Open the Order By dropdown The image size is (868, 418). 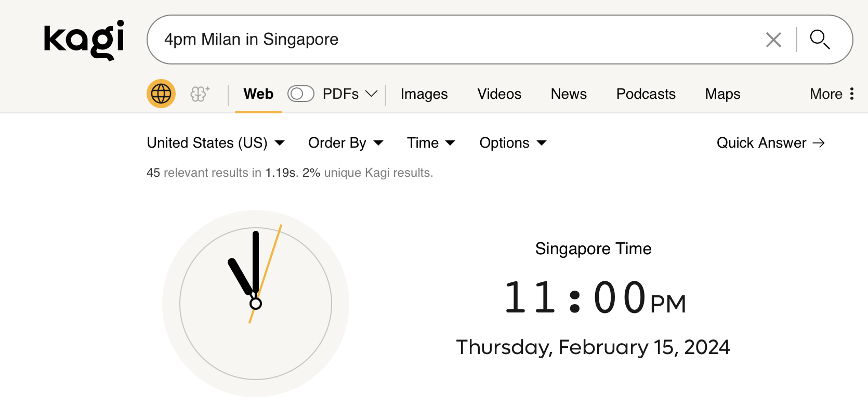(346, 143)
